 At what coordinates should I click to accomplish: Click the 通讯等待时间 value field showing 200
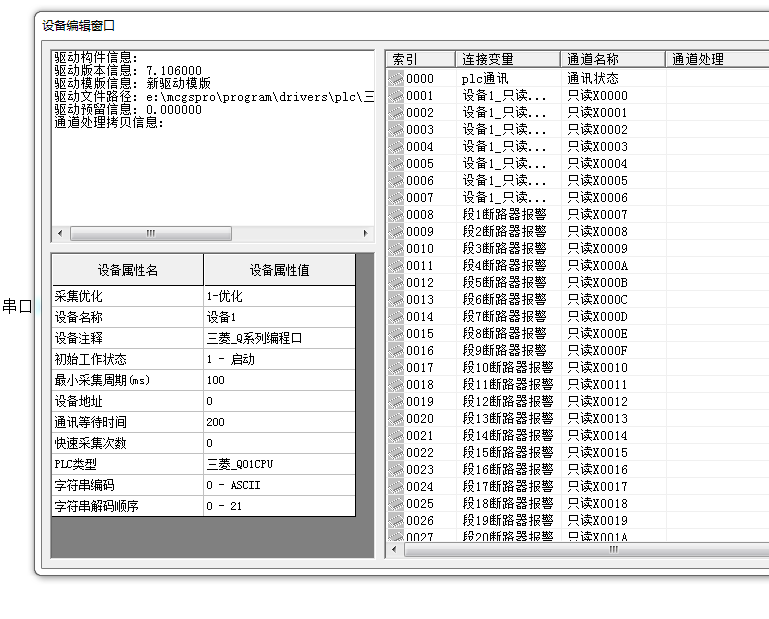pos(279,422)
